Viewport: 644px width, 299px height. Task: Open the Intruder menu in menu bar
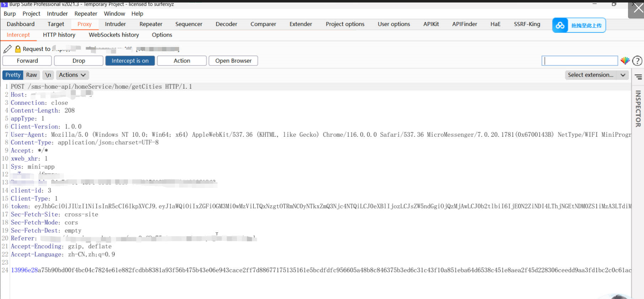click(x=57, y=14)
